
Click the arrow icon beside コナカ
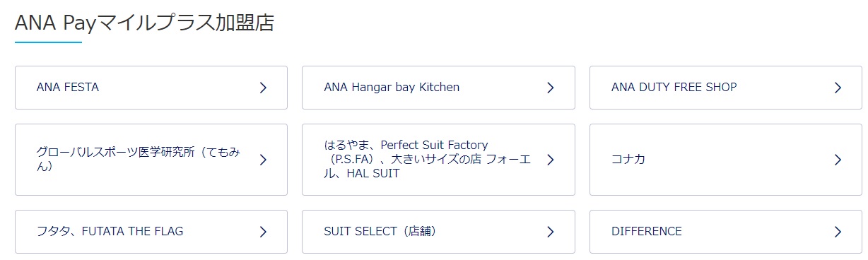pyautogui.click(x=838, y=160)
